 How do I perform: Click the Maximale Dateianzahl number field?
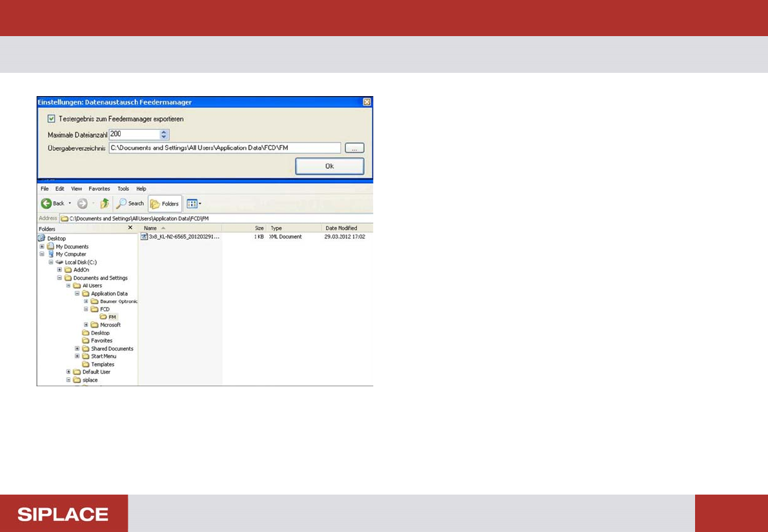pyautogui.click(x=135, y=134)
